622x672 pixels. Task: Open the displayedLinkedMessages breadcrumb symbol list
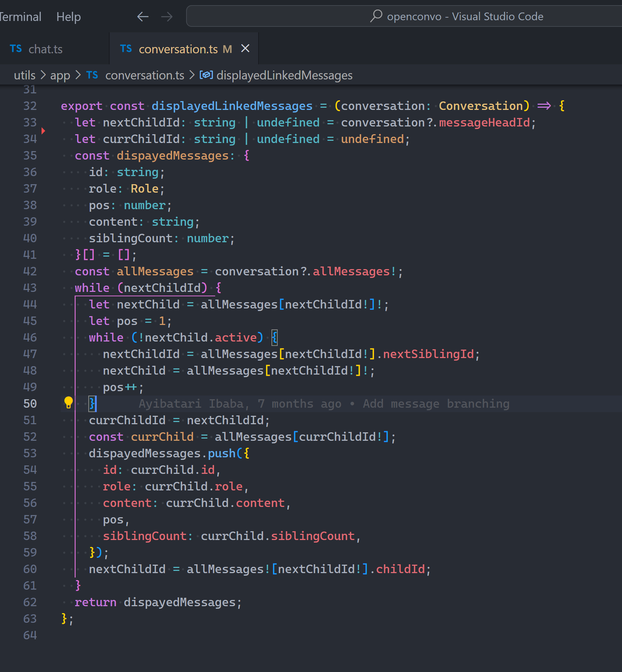284,75
